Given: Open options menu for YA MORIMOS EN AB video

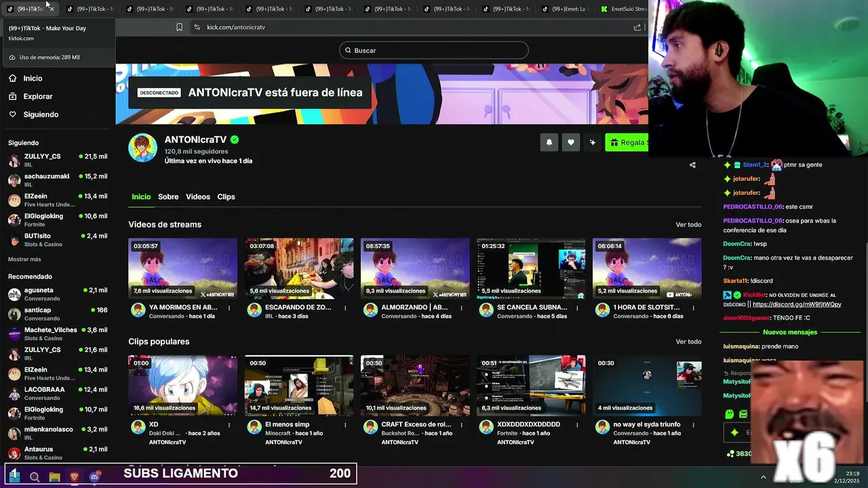Looking at the screenshot, I should click(229, 308).
